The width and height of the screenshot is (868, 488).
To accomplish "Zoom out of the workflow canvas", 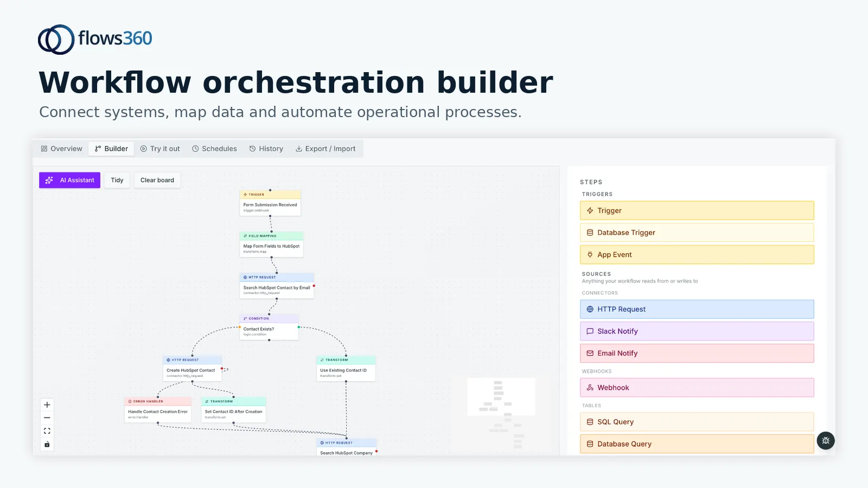I will [47, 418].
